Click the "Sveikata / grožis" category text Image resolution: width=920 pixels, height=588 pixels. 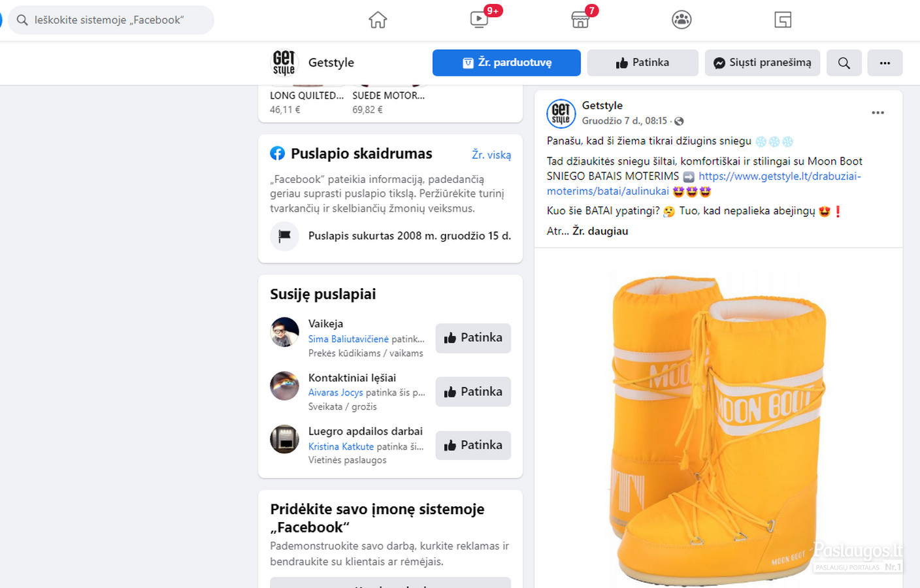coord(342,407)
